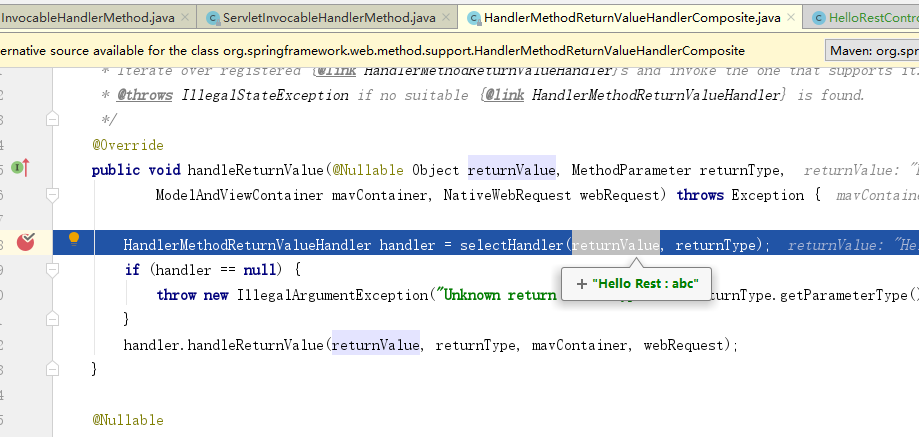Image resolution: width=919 pixels, height=437 pixels.
Task: Click the "Maven: org.spr..." source button
Action: (872, 51)
